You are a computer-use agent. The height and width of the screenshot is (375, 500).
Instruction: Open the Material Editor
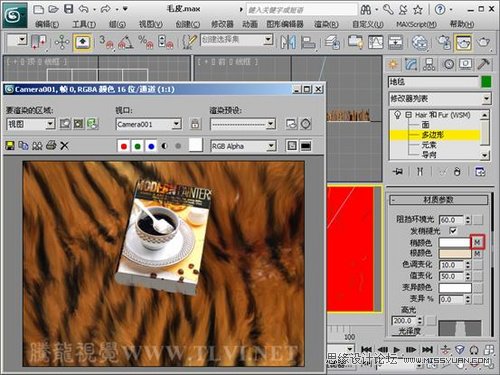(x=420, y=42)
